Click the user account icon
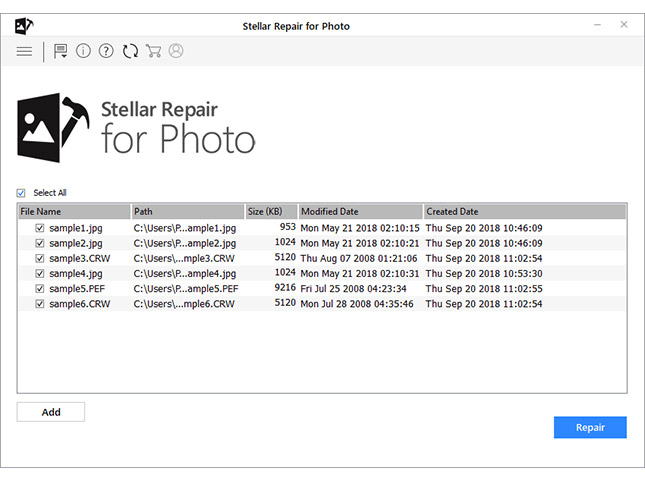 tap(176, 51)
